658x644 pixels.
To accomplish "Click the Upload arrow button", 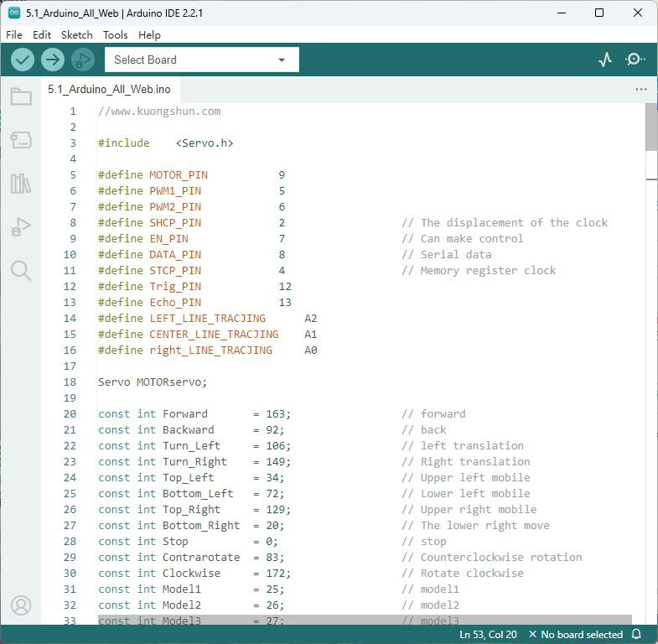I will pyautogui.click(x=53, y=60).
